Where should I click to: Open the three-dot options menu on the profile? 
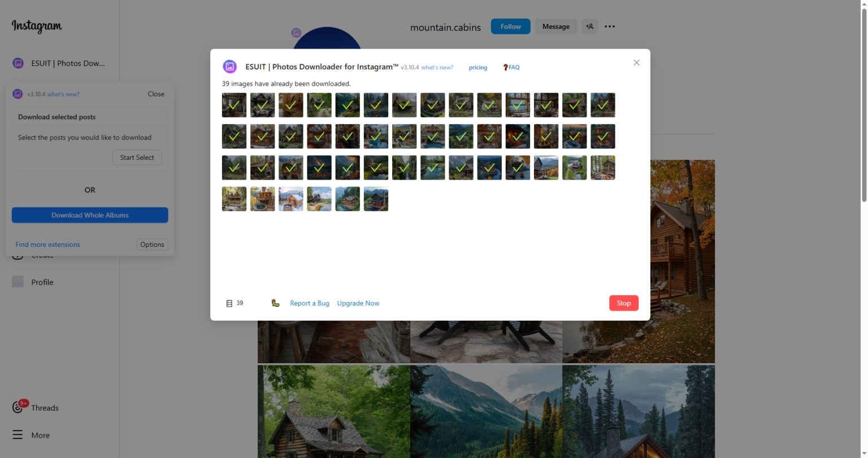pyautogui.click(x=609, y=26)
